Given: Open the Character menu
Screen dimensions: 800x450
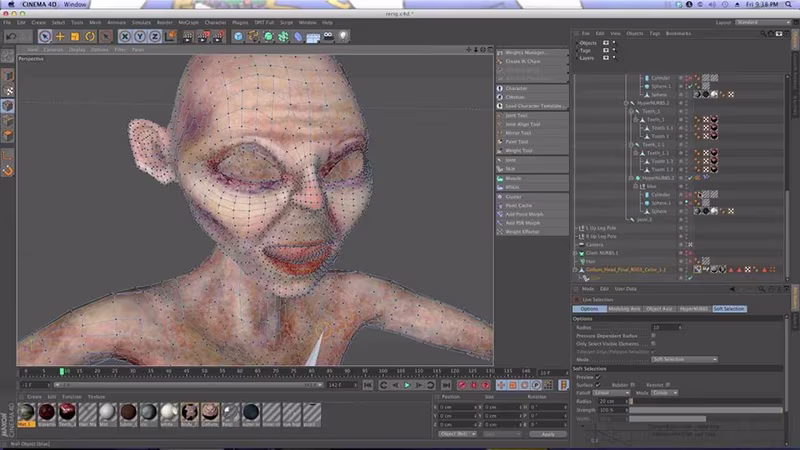Looking at the screenshot, I should click(x=215, y=22).
